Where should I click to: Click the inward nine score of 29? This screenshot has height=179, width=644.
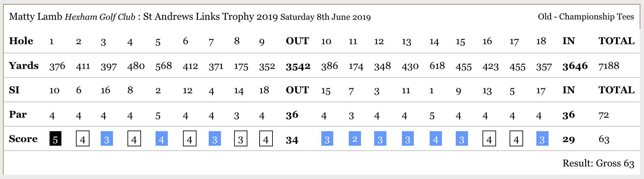point(569,140)
